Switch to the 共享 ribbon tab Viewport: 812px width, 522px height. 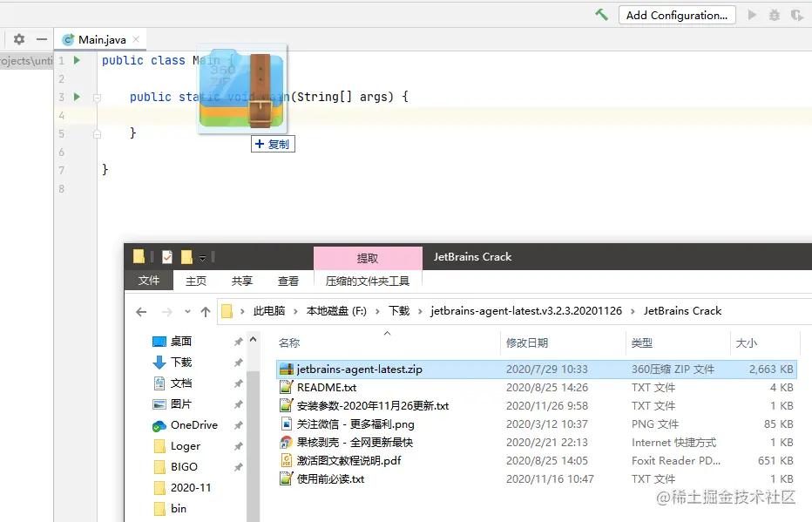[x=242, y=281]
